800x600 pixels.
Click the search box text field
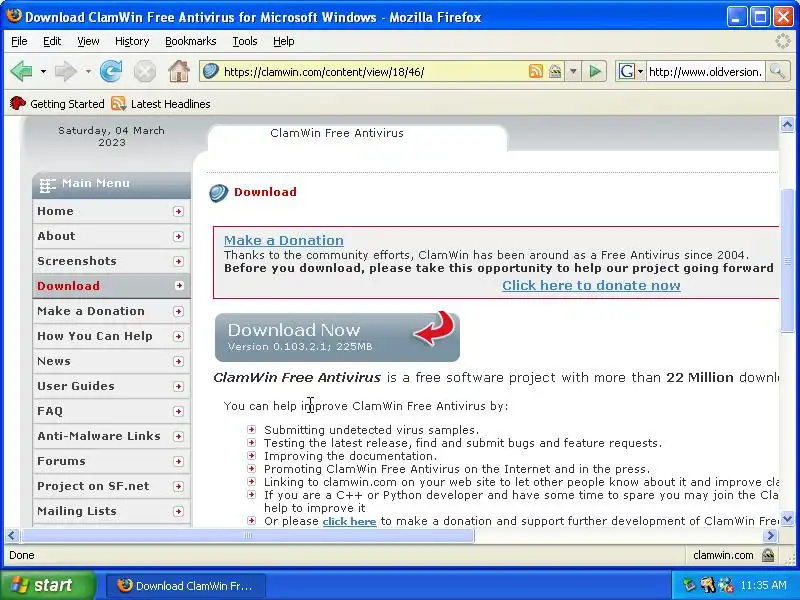pos(706,71)
